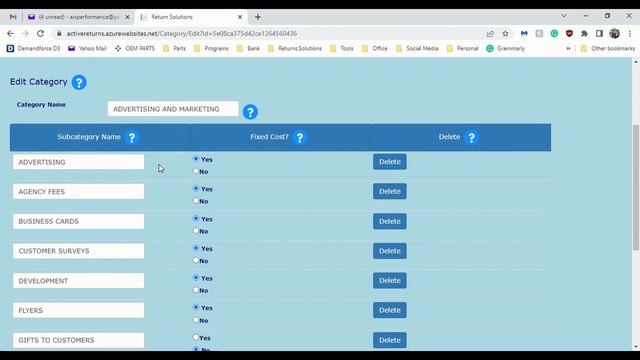The image size is (640, 360).
Task: Delete the FLYERS subcategory
Action: [x=389, y=310]
